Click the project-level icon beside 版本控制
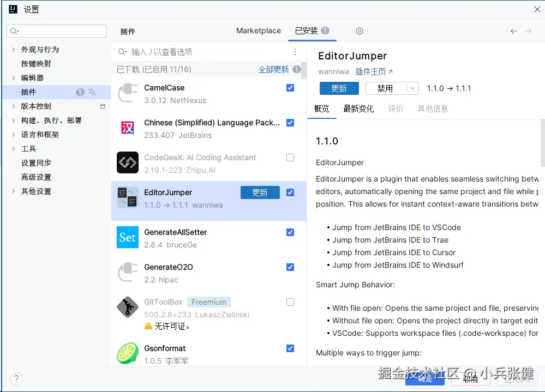 [103, 106]
